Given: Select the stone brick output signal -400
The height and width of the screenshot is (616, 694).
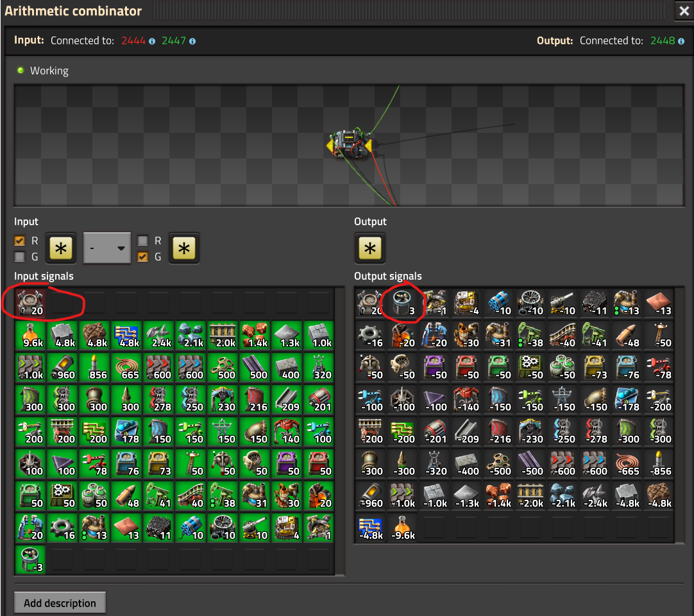Looking at the screenshot, I should tap(466, 464).
